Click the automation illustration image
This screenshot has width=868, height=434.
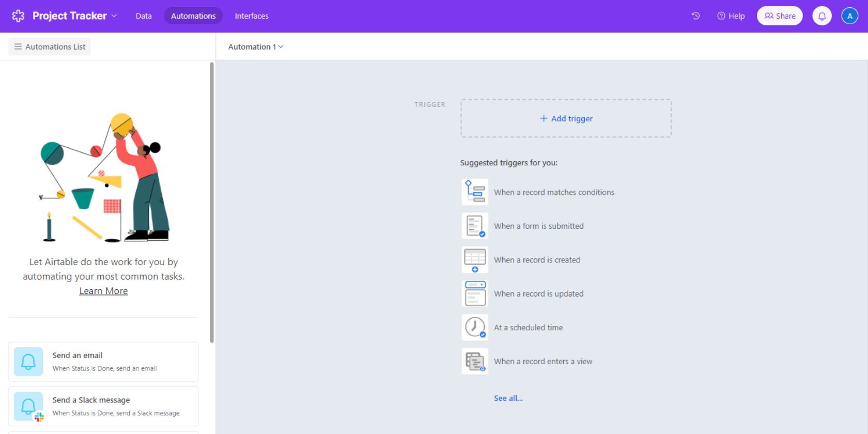click(105, 178)
